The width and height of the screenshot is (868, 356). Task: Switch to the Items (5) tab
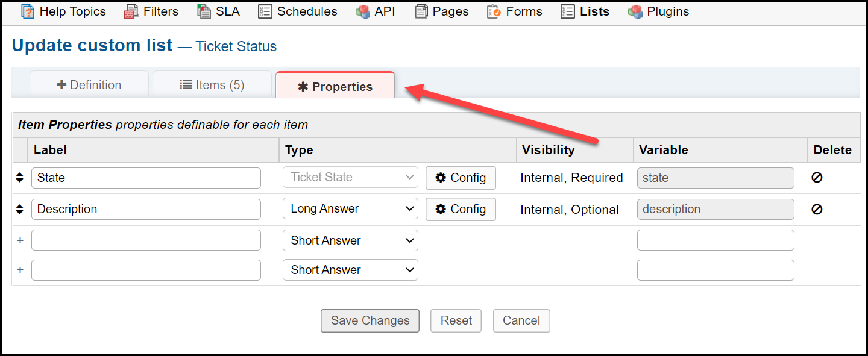point(212,85)
